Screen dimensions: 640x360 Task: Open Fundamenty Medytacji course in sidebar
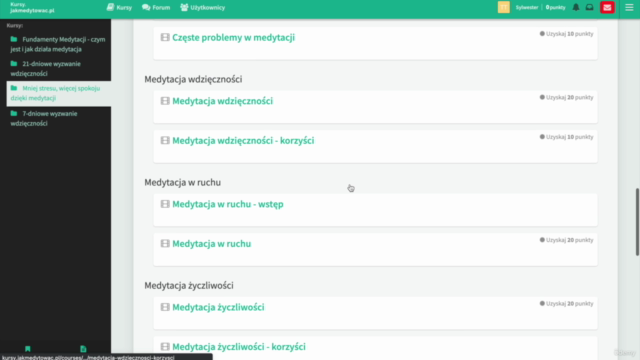point(58,44)
